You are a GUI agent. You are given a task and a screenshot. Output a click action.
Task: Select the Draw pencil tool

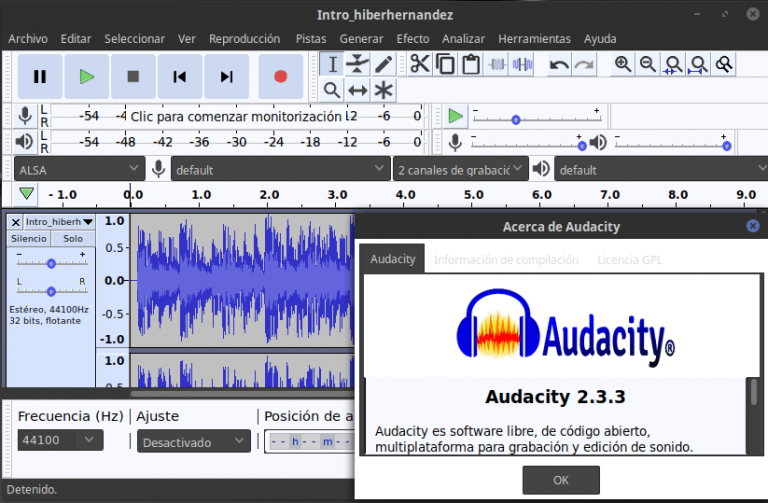(383, 64)
